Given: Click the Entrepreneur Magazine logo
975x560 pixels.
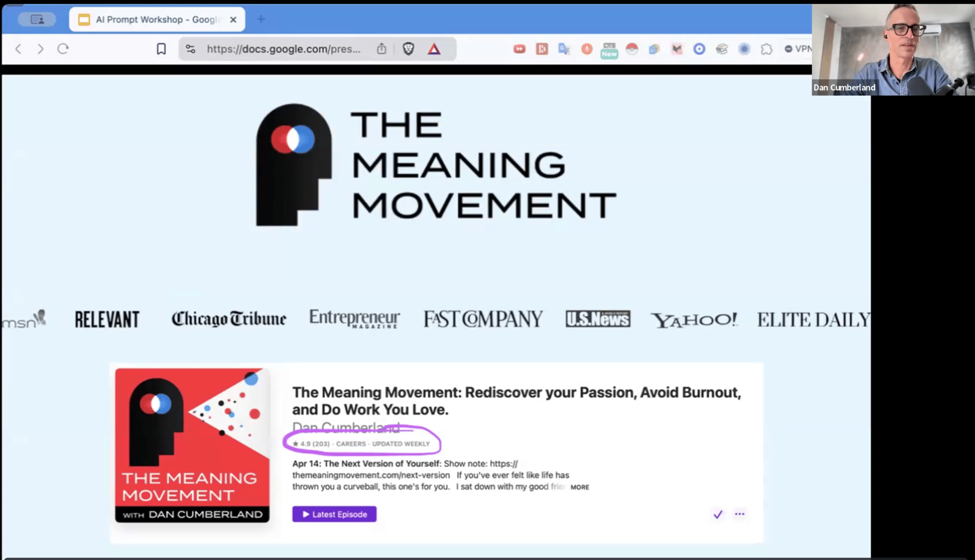Looking at the screenshot, I should 354,318.
